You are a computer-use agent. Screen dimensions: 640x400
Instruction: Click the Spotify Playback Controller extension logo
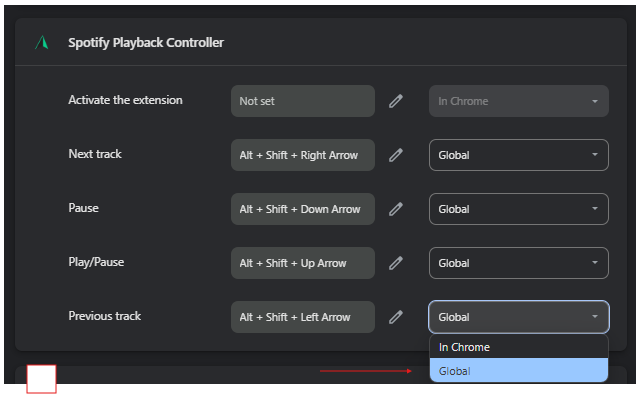[x=42, y=42]
